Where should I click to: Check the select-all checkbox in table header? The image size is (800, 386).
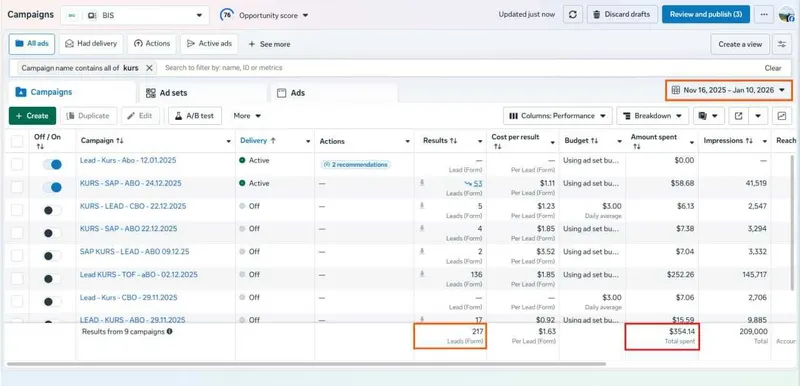[x=17, y=141]
